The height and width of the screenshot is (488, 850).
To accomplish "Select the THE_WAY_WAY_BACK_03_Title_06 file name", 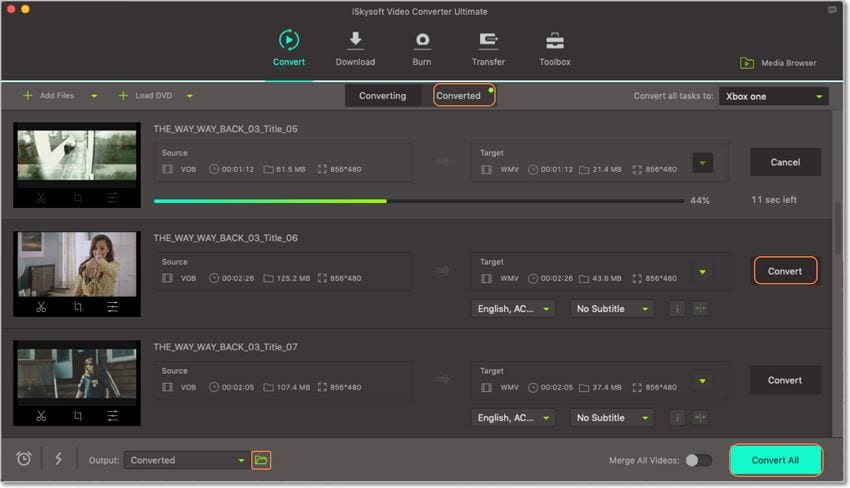I will click(x=226, y=238).
